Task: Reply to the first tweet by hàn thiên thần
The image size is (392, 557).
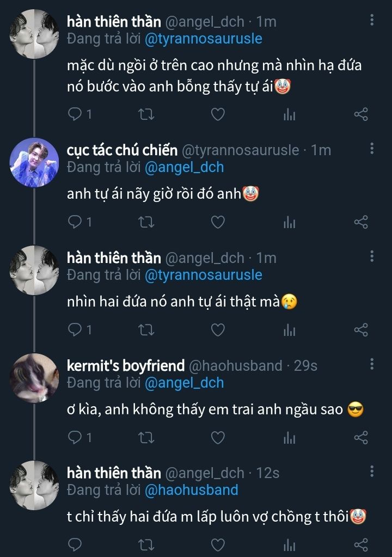Action: 75,114
